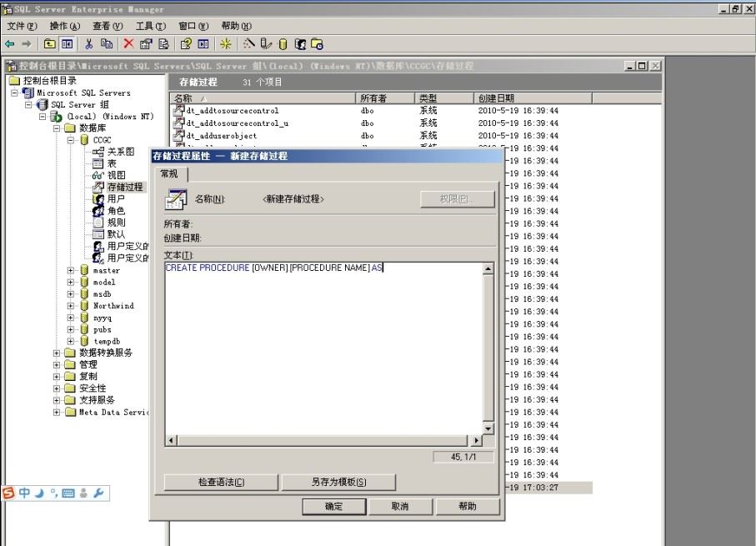Click the Copy icon in toolbar

107,44
